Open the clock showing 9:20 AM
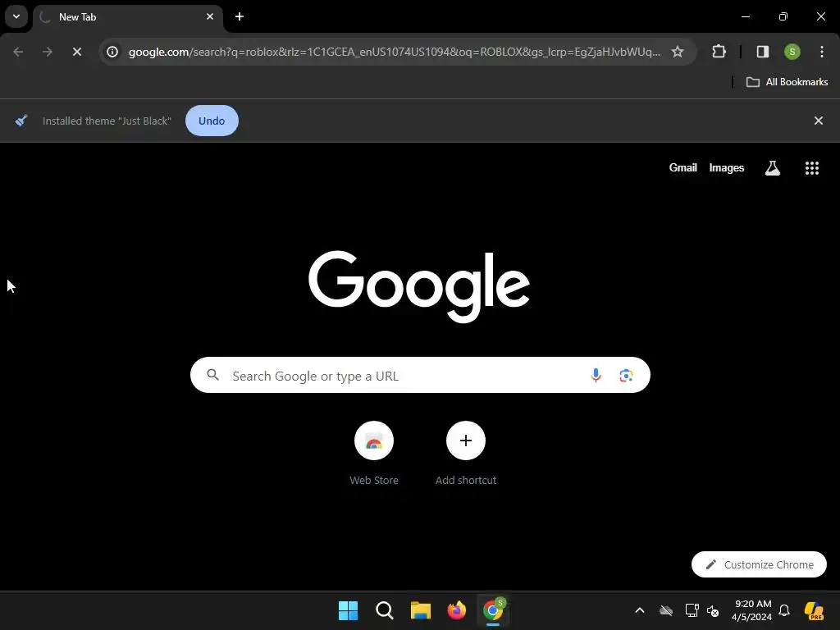Viewport: 840px width, 630px height. tap(751, 610)
